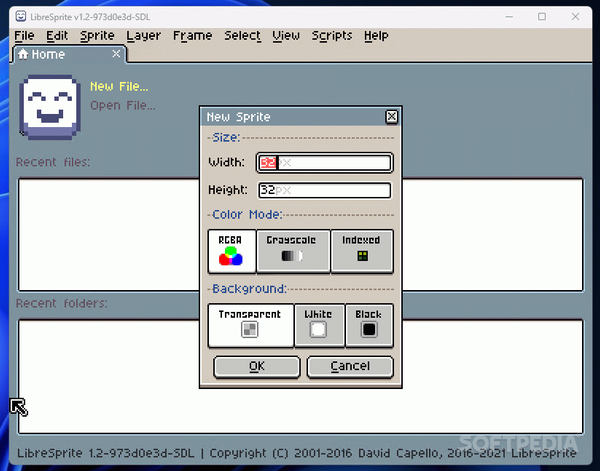Viewport: 600px width, 471px height.
Task: Focus the Width input field
Action: coord(324,163)
